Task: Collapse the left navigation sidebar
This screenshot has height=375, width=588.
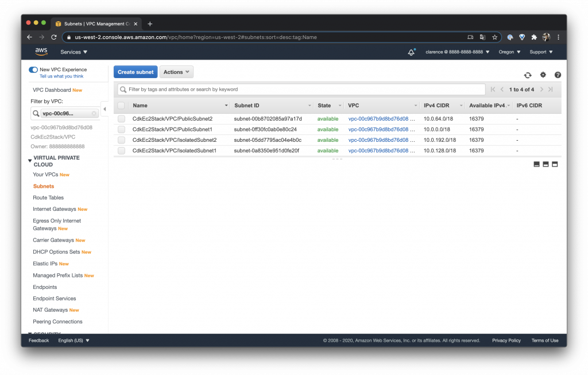Action: [x=105, y=109]
